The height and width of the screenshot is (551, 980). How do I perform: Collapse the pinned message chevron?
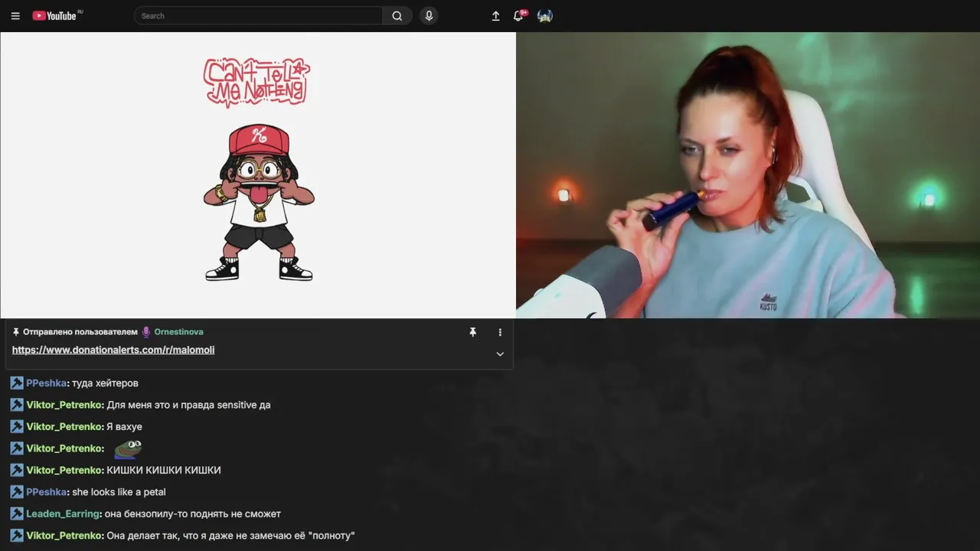500,354
